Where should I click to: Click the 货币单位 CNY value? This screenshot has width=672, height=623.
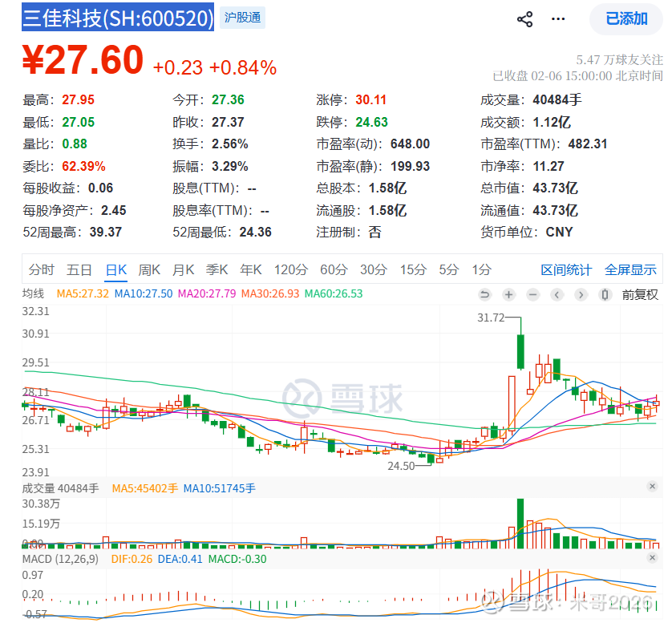click(559, 233)
